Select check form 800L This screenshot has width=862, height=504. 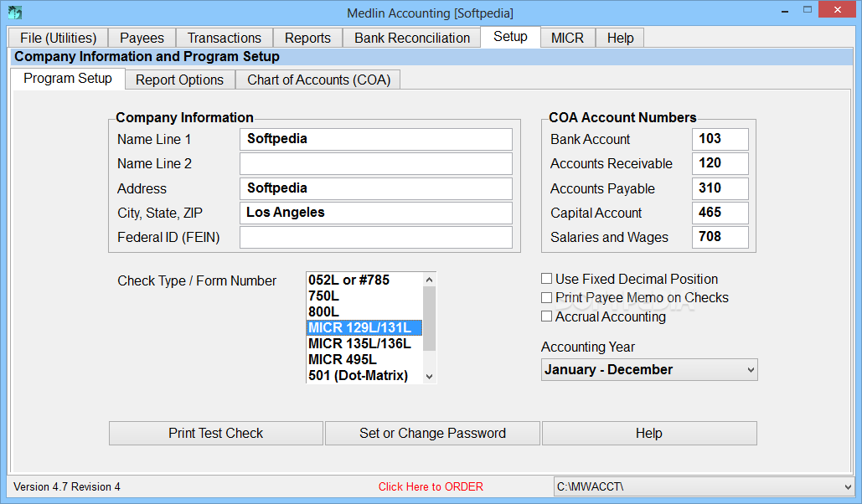364,311
